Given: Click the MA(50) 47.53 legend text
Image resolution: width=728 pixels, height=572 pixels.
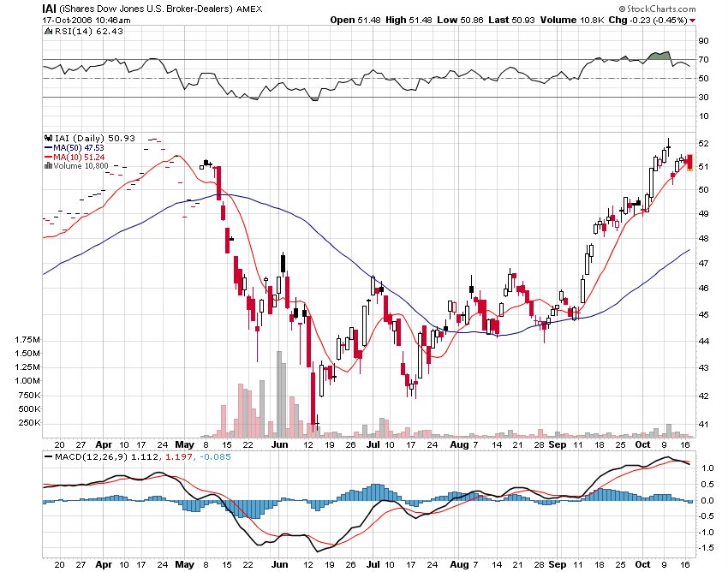Looking at the screenshot, I should tap(79, 147).
